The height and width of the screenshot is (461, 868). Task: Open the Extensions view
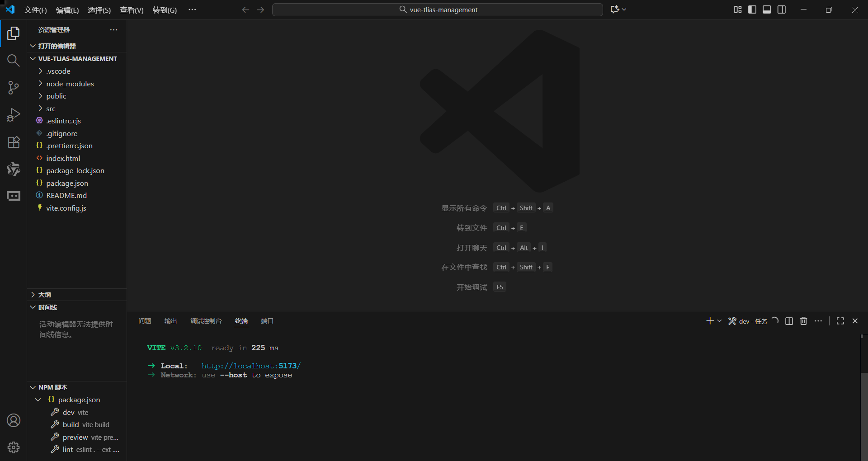[14, 142]
